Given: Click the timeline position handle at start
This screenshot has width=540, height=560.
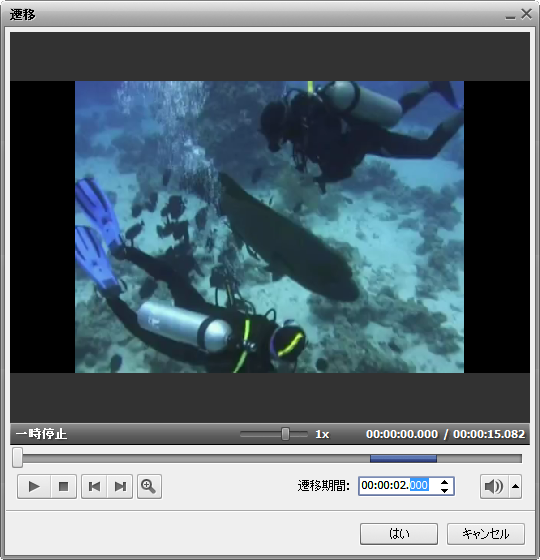Looking at the screenshot, I should 18,458.
